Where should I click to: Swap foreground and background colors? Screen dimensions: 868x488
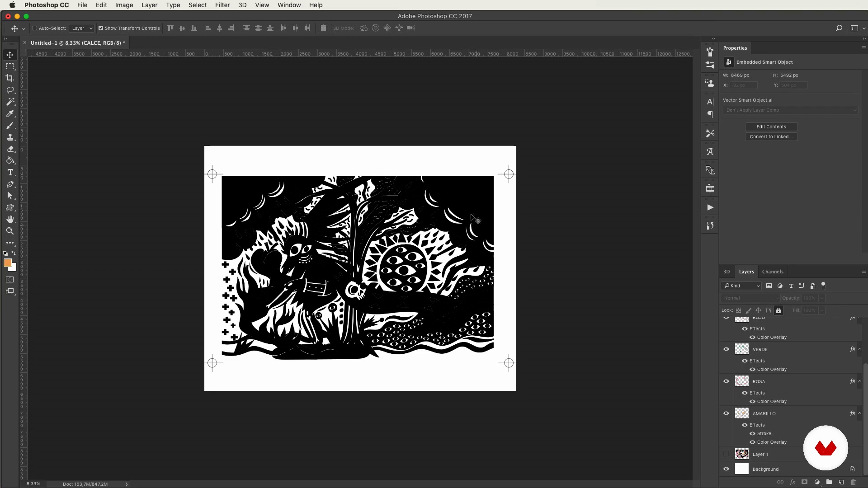14,253
